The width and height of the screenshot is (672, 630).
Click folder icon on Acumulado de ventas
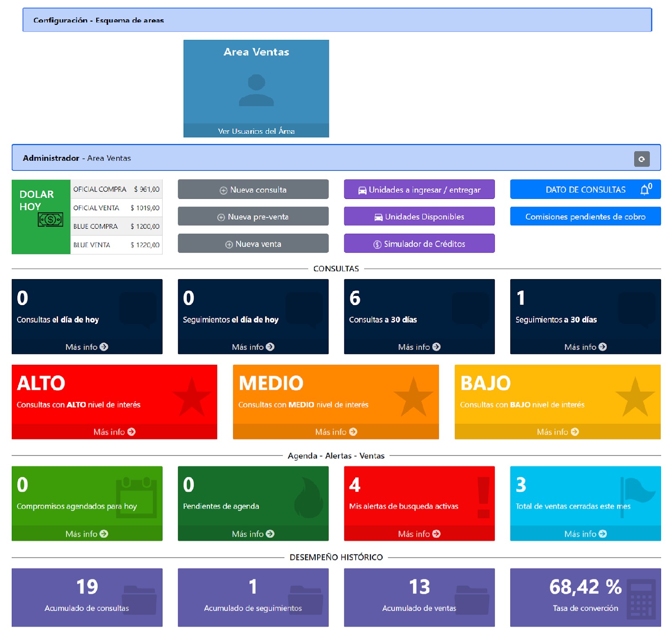(472, 600)
